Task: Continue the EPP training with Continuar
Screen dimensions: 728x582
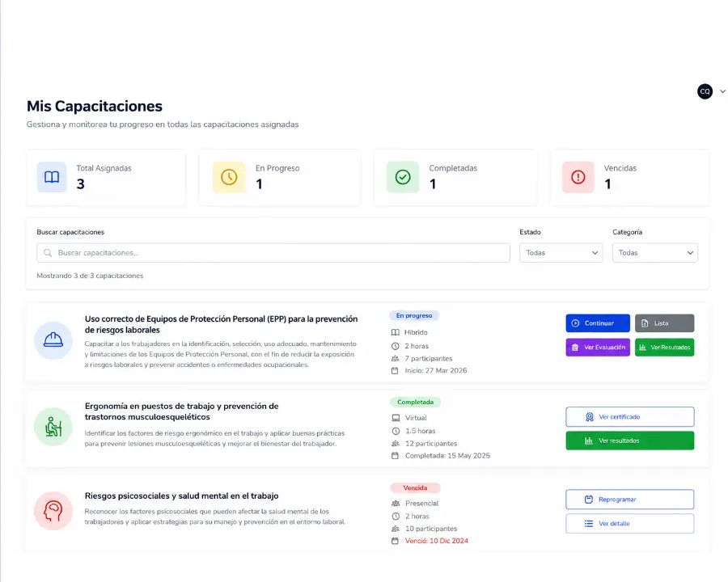Action: tap(598, 323)
